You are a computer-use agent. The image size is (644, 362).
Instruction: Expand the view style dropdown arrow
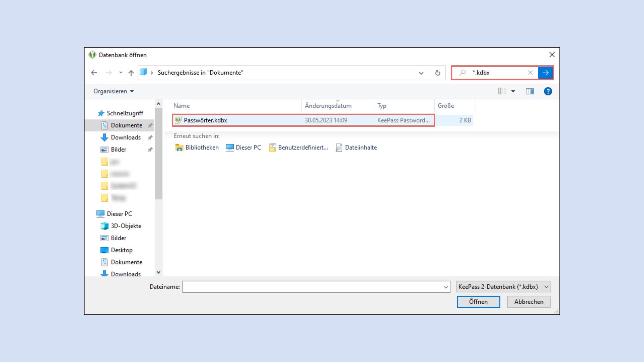pyautogui.click(x=513, y=91)
